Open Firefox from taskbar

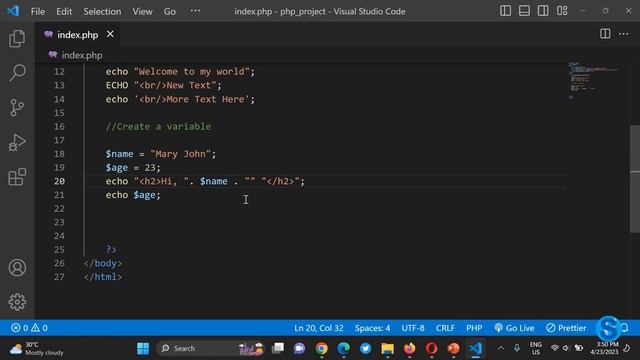click(x=409, y=349)
